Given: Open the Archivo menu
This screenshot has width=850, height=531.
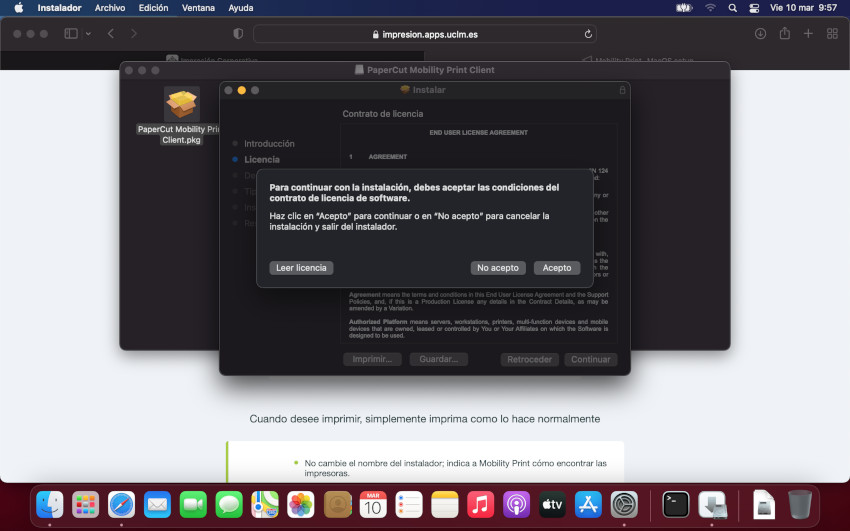Looking at the screenshot, I should tap(110, 8).
